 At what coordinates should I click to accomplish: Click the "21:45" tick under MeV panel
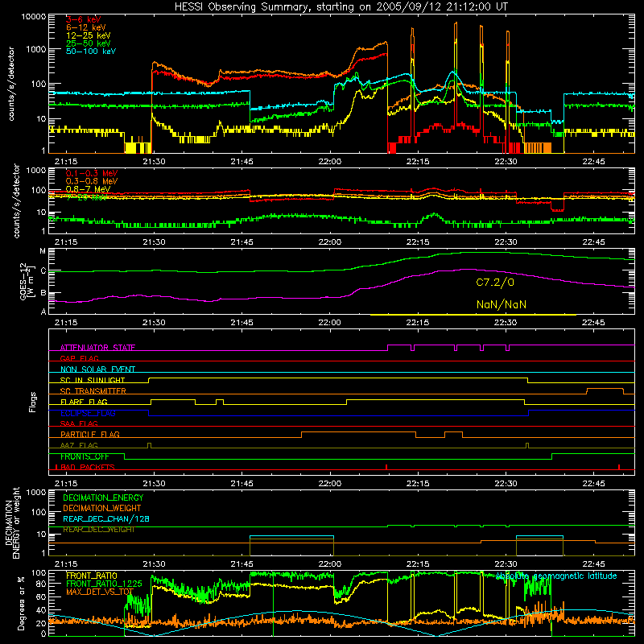point(242,242)
